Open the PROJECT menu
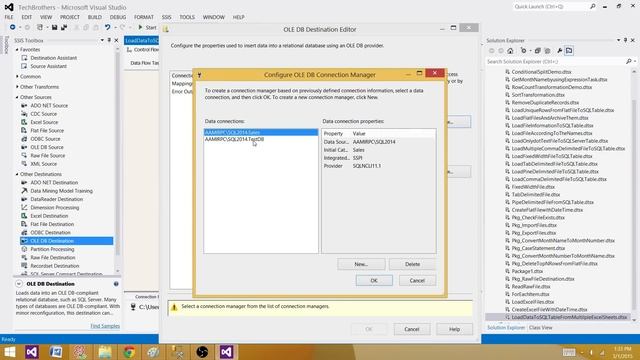This screenshot has width=640, height=360. click(70, 17)
